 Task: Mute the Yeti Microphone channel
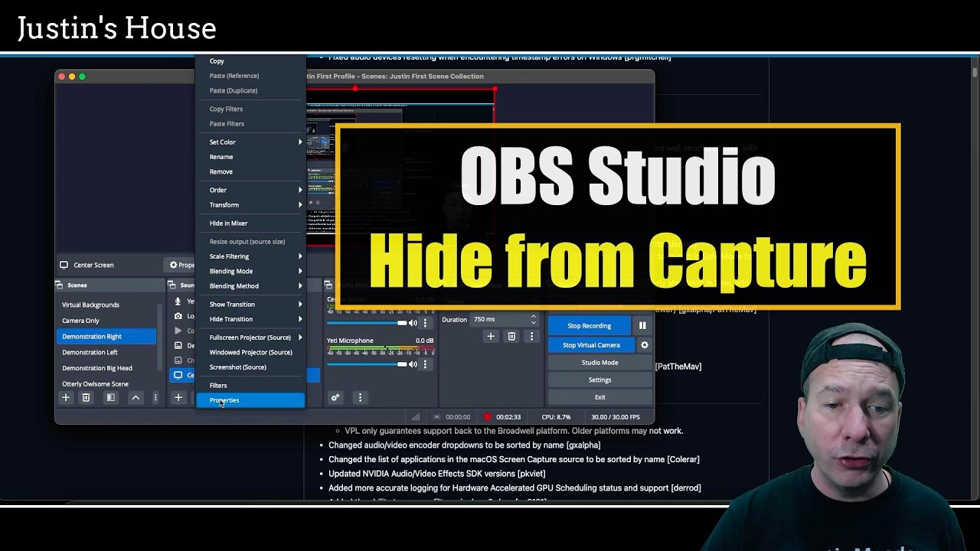click(x=413, y=364)
